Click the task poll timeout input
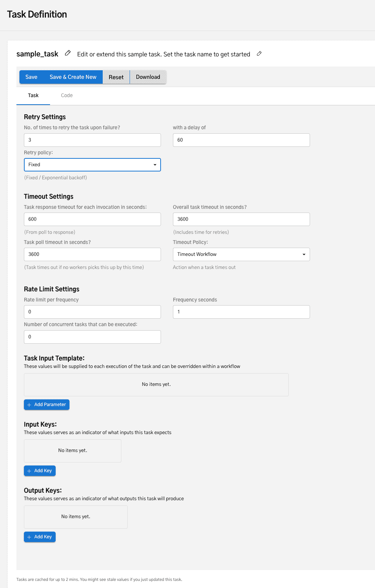 click(92, 254)
